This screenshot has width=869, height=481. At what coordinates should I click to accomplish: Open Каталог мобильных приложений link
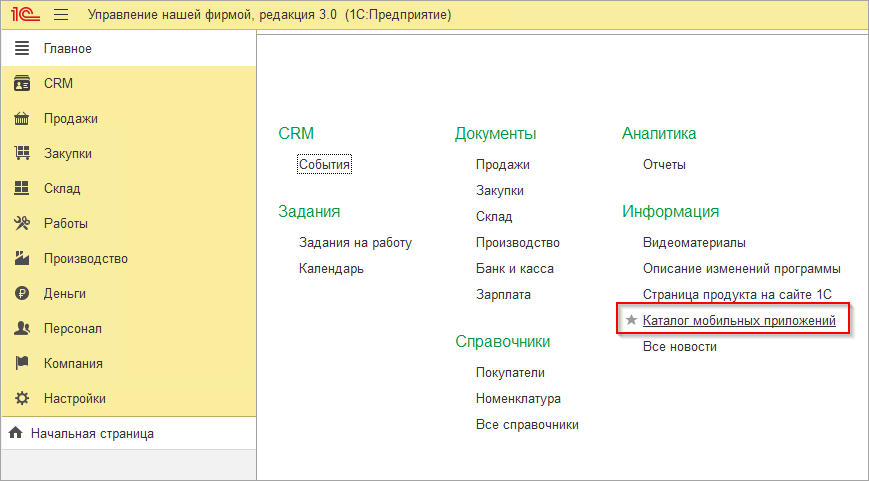(739, 320)
